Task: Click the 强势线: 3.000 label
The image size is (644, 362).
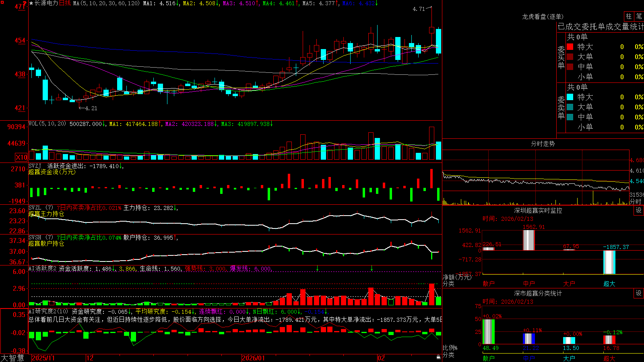Action: pos(205,269)
